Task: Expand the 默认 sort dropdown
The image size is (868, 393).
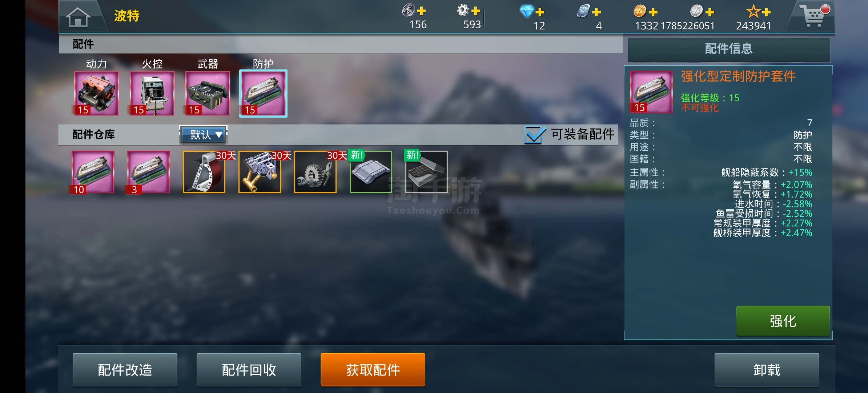Action: (204, 135)
